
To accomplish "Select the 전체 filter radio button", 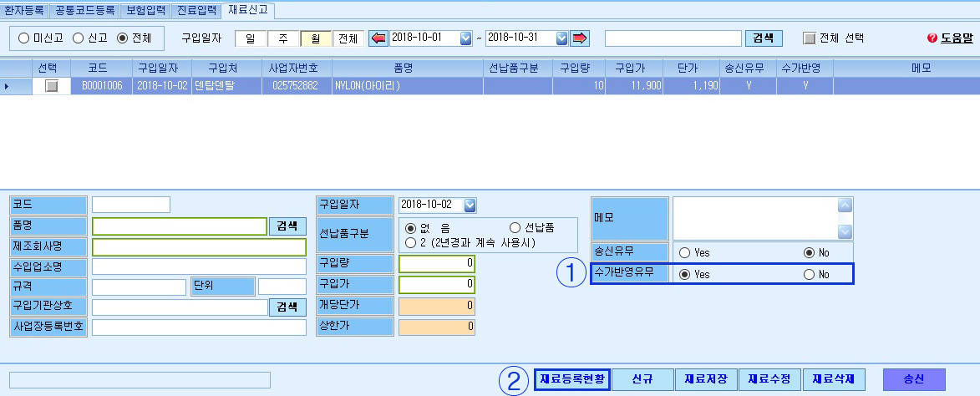I will pyautogui.click(x=123, y=38).
